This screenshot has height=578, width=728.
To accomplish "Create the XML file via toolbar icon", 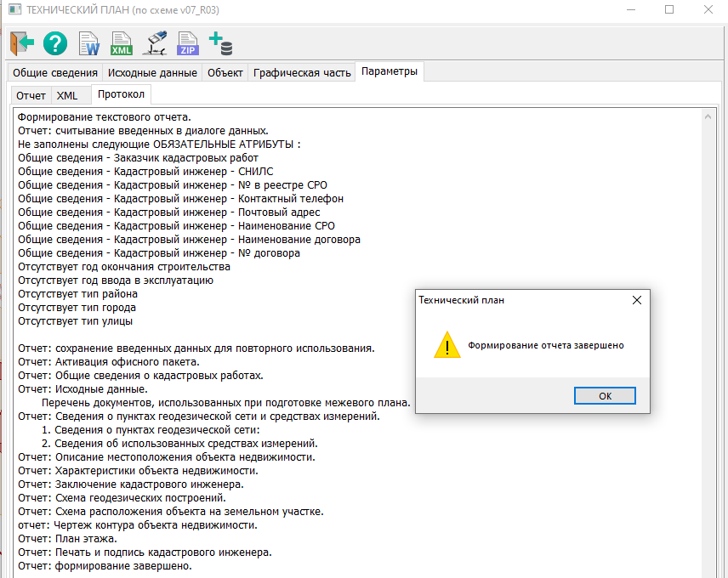I will [x=122, y=42].
